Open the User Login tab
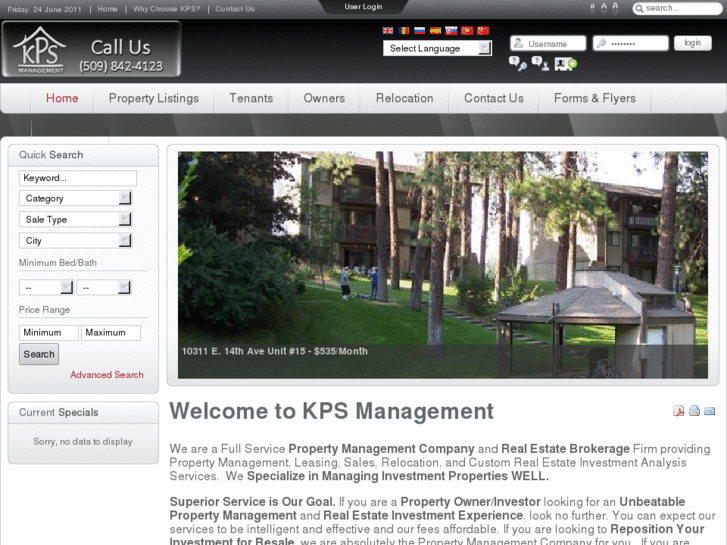 [364, 6]
